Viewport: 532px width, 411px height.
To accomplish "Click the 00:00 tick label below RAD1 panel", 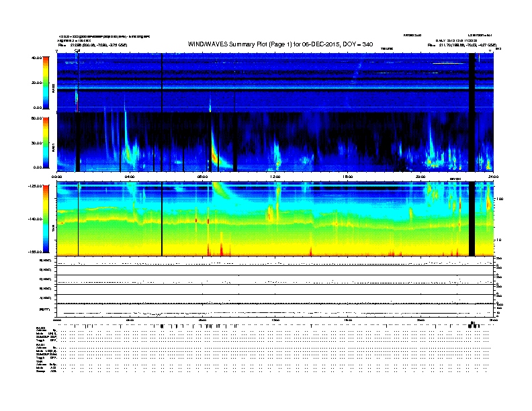I will [x=57, y=177].
